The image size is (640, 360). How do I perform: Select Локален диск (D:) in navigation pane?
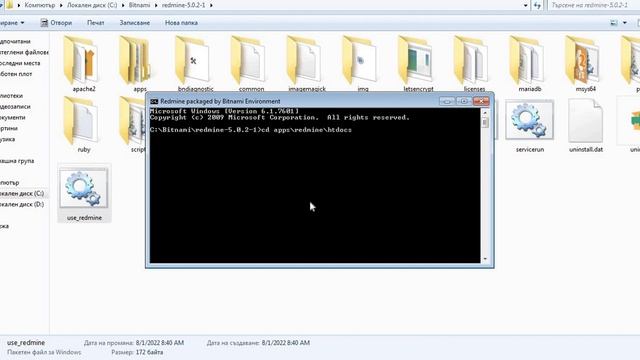(22, 204)
